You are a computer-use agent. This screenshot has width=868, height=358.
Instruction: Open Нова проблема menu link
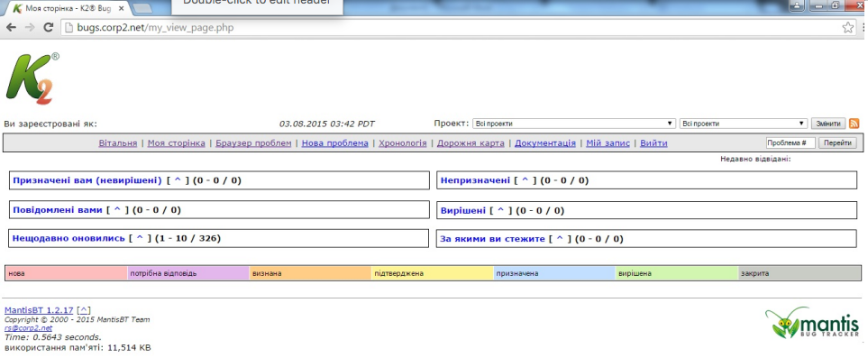[335, 143]
